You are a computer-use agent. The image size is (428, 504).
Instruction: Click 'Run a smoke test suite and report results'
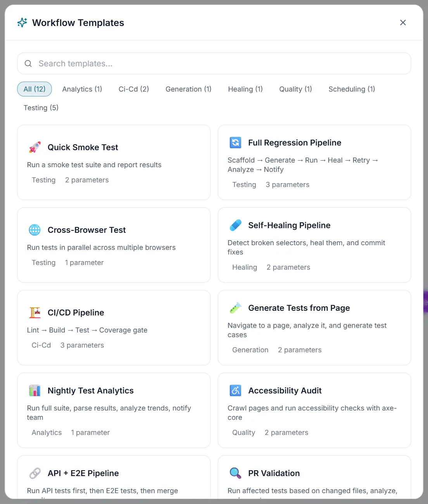(x=94, y=165)
